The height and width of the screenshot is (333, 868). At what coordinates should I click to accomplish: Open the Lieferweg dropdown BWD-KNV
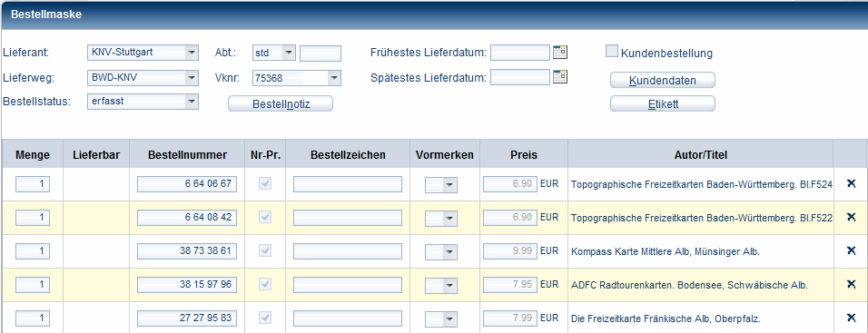click(191, 78)
